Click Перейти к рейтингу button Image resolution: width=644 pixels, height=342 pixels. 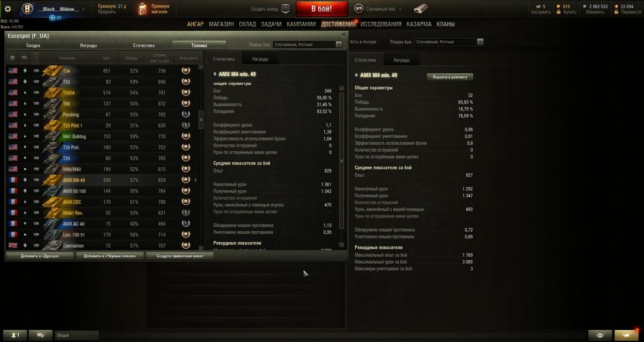pyautogui.click(x=450, y=77)
